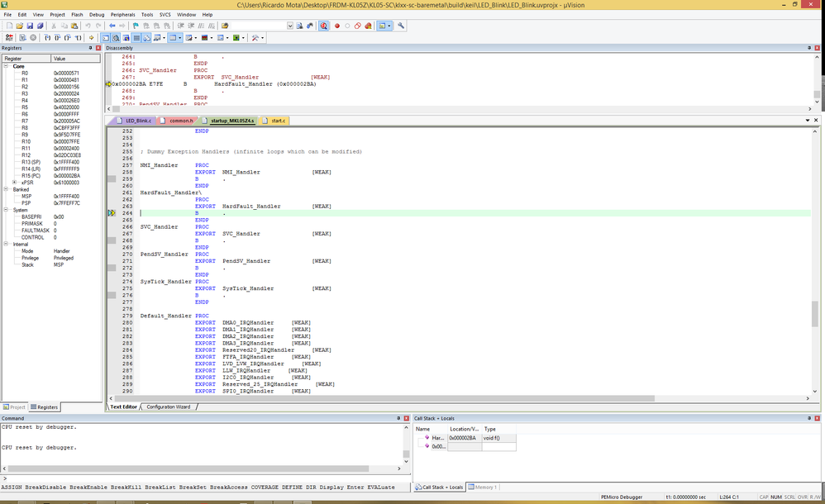Toggle the Disassembly window button
Viewport: 825px width, 504px height.
point(116,38)
